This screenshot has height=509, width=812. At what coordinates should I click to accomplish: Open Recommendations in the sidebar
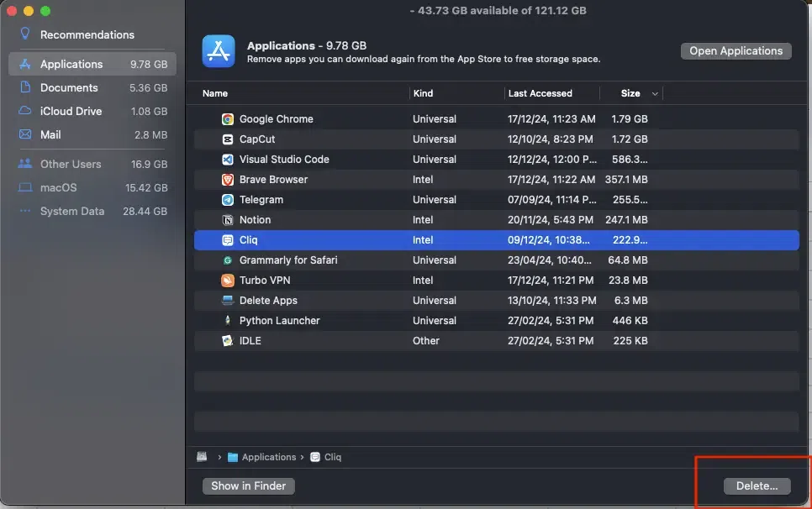pos(92,34)
